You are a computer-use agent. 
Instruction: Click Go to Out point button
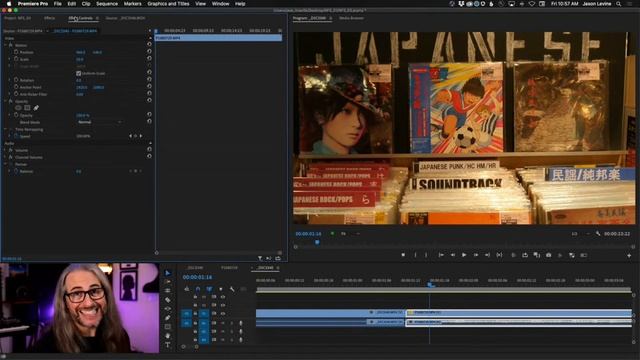[x=487, y=255]
